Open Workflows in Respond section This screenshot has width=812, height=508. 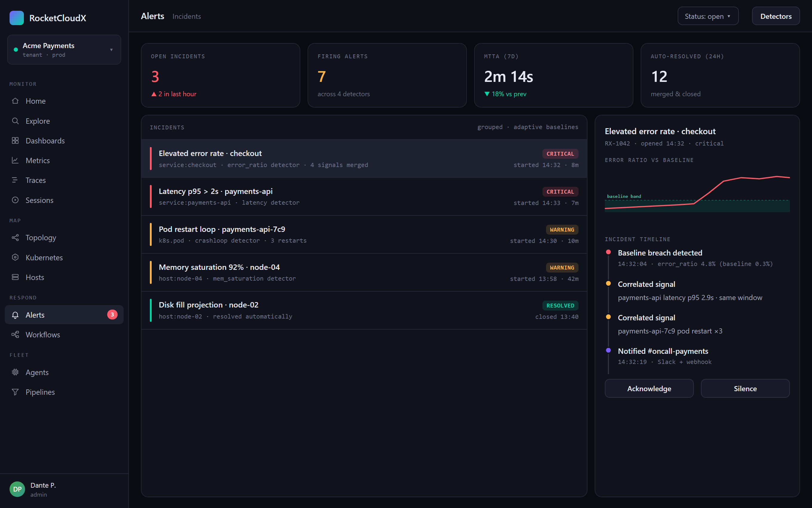pos(64,335)
